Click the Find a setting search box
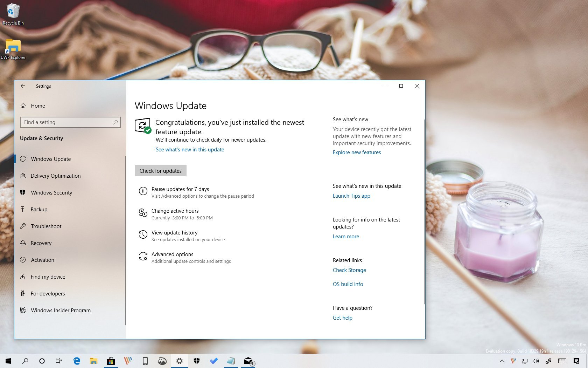This screenshot has height=368, width=588. coord(70,122)
